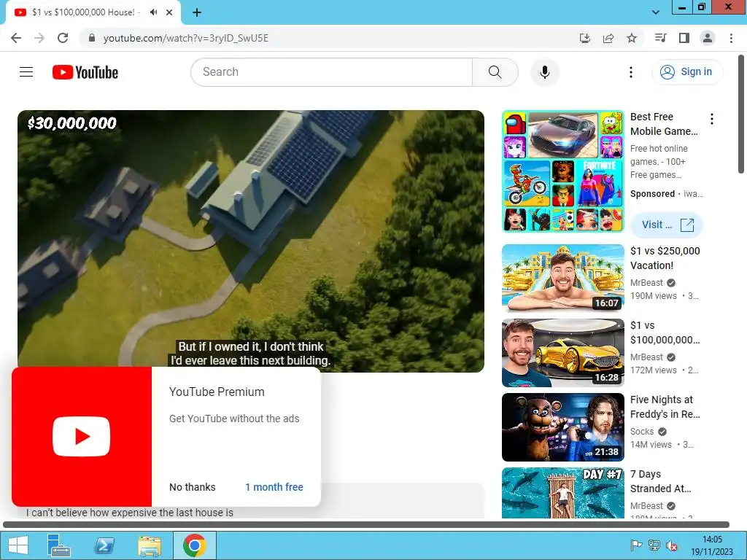Open Action Center flag tray icon
Image resolution: width=747 pixels, height=560 pixels.
click(x=636, y=545)
